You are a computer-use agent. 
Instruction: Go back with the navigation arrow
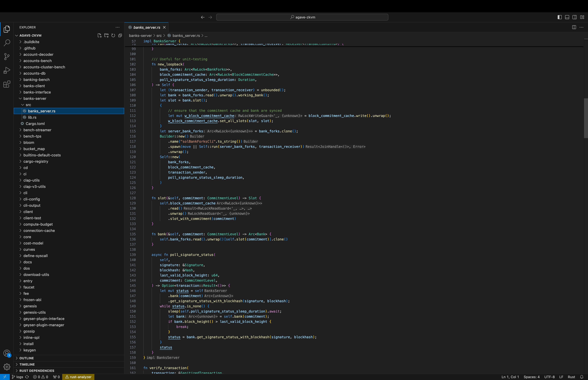tap(203, 17)
